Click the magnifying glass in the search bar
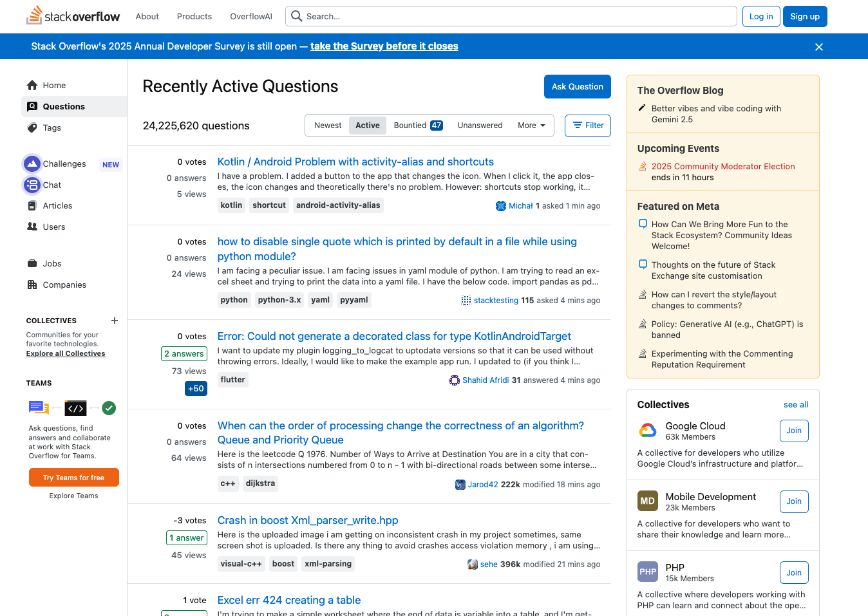The height and width of the screenshot is (616, 868). click(296, 16)
